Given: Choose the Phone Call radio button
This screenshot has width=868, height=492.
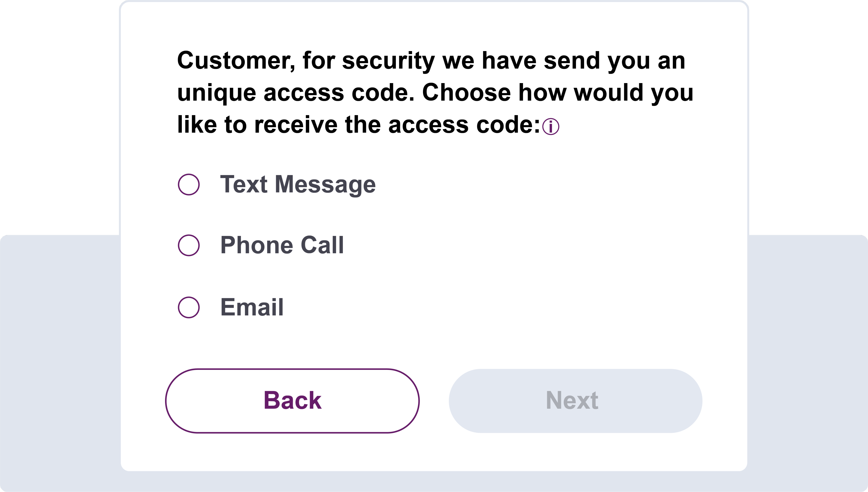Looking at the screenshot, I should click(189, 245).
